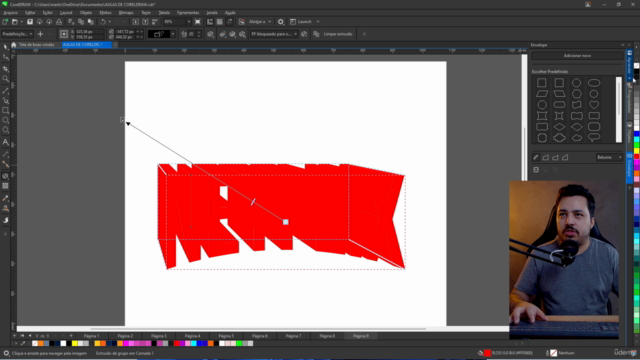The height and width of the screenshot is (360, 640).
Task: Click the Extrusion color icon
Action: [x=223, y=34]
